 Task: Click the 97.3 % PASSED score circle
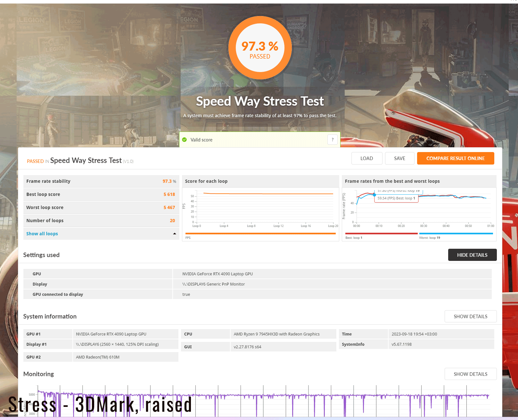pos(260,48)
